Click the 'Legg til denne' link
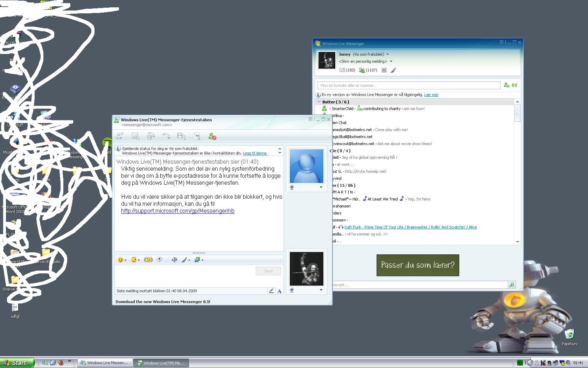 point(255,153)
